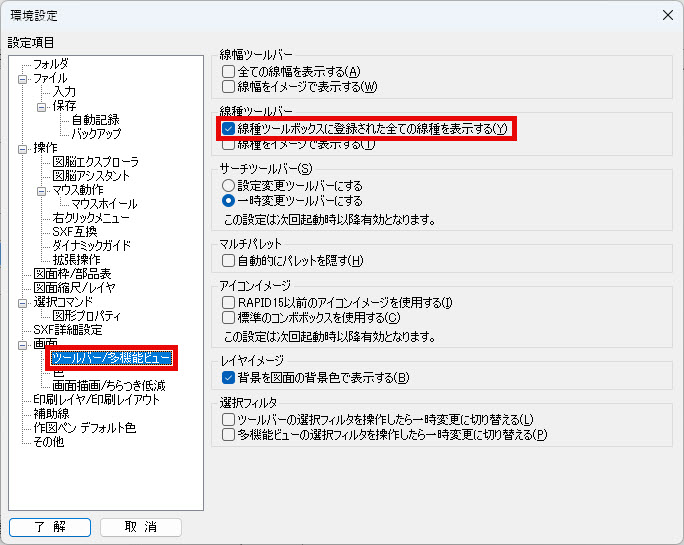
Task: Collapse the マウス動作 tree node
Action: (x=41, y=191)
